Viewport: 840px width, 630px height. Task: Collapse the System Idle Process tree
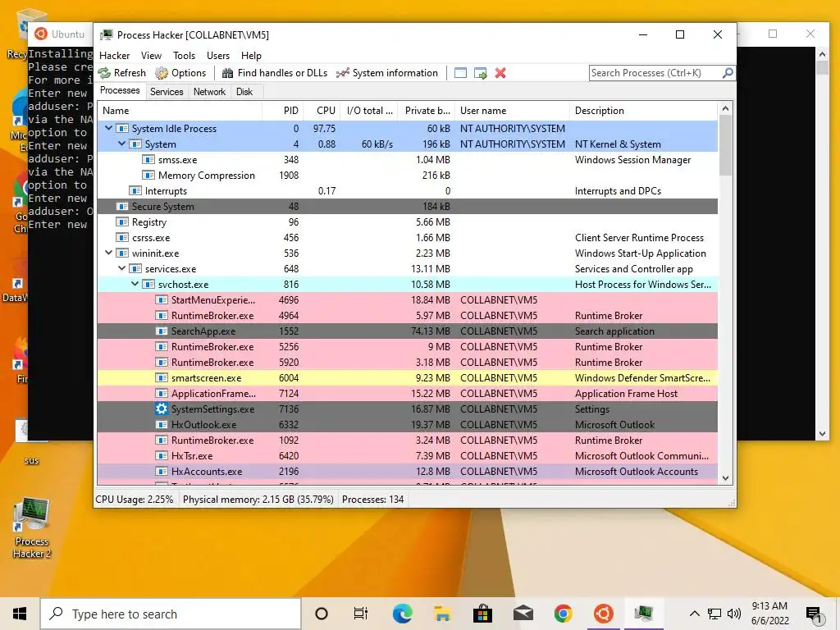[109, 128]
